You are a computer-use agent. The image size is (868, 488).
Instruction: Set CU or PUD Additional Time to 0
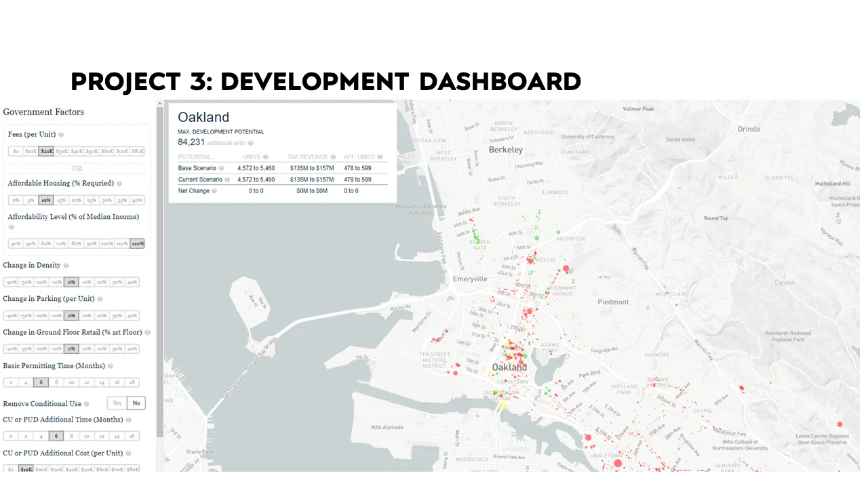[11, 436]
